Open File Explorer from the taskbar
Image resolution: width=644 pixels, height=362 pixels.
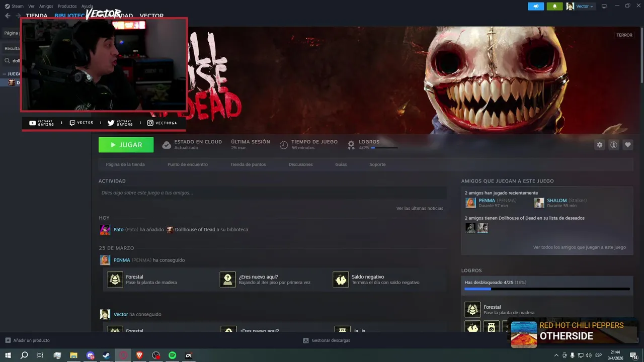73,355
